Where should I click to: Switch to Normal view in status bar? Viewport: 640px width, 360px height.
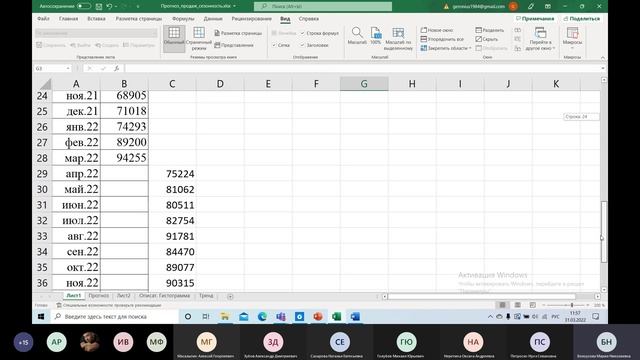click(x=502, y=305)
